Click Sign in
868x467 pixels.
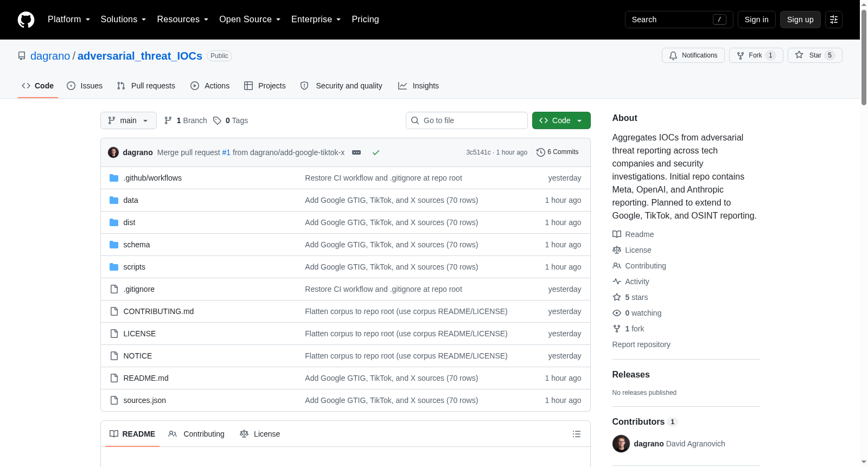pyautogui.click(x=756, y=20)
